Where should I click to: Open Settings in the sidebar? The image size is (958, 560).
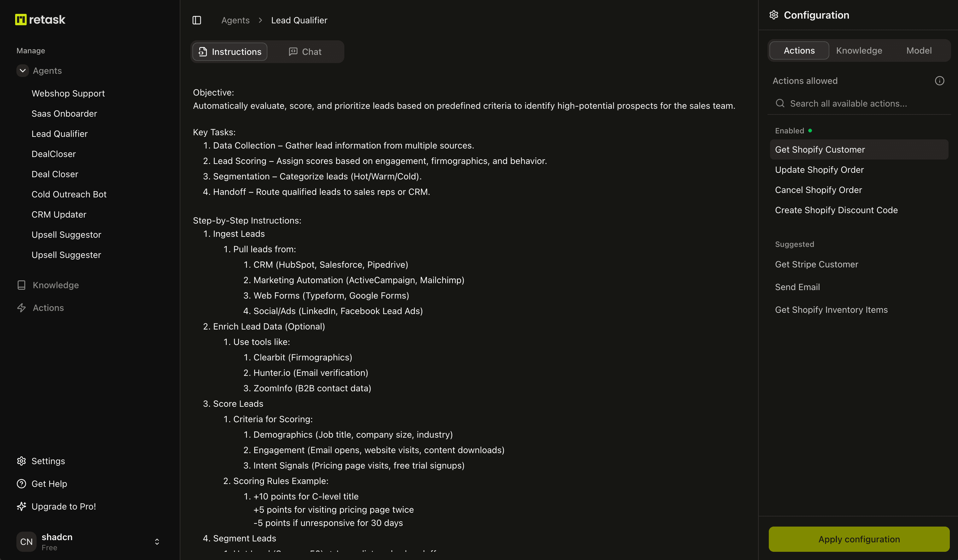(x=48, y=461)
